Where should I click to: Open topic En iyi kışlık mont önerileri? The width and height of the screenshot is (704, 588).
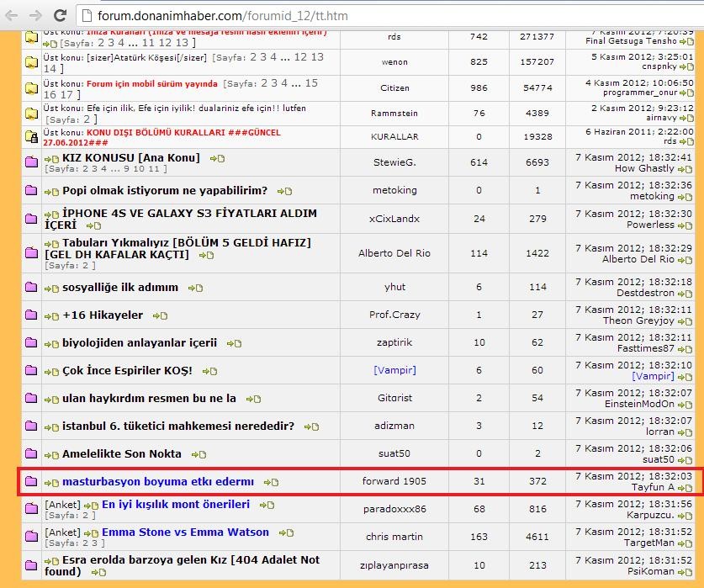click(176, 505)
